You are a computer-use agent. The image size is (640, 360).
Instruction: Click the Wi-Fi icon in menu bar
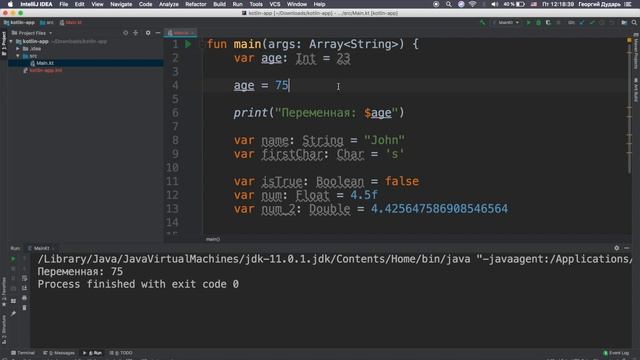[x=473, y=4]
